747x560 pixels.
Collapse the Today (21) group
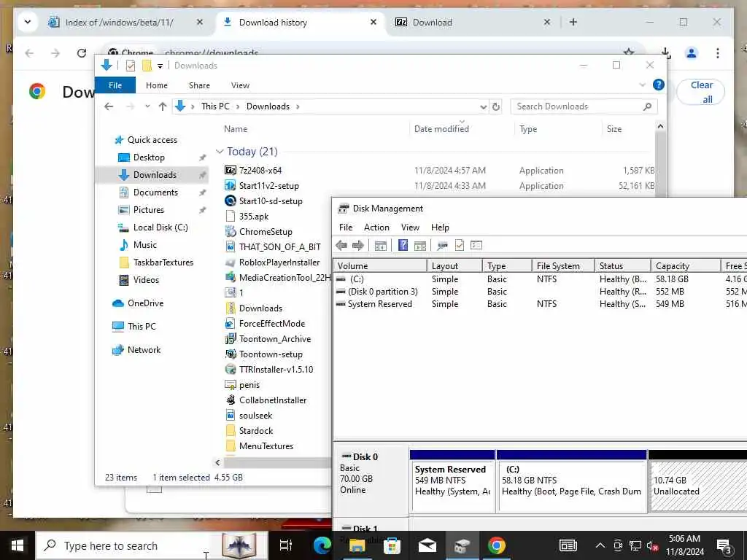pyautogui.click(x=220, y=152)
